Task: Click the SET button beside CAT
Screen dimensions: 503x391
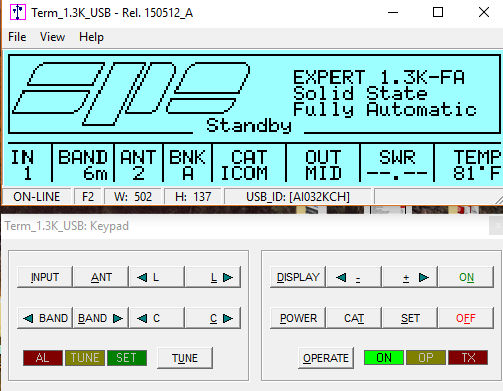Action: pyautogui.click(x=410, y=318)
